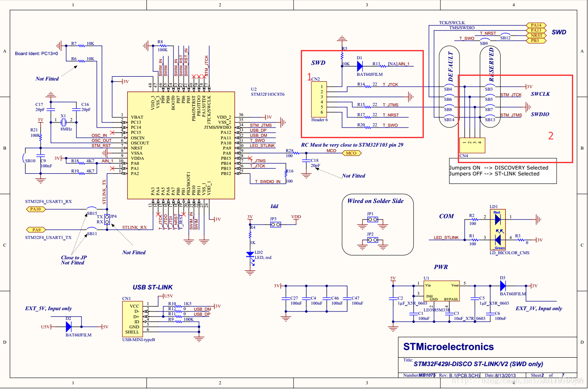Click the D1 BAT60JFILM diode symbol
The image size is (588, 389).
coord(360,66)
